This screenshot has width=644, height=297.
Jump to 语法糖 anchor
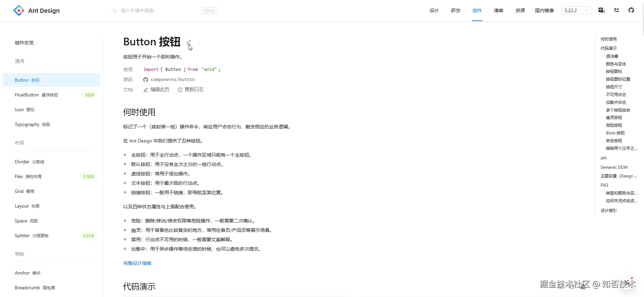(x=612, y=56)
